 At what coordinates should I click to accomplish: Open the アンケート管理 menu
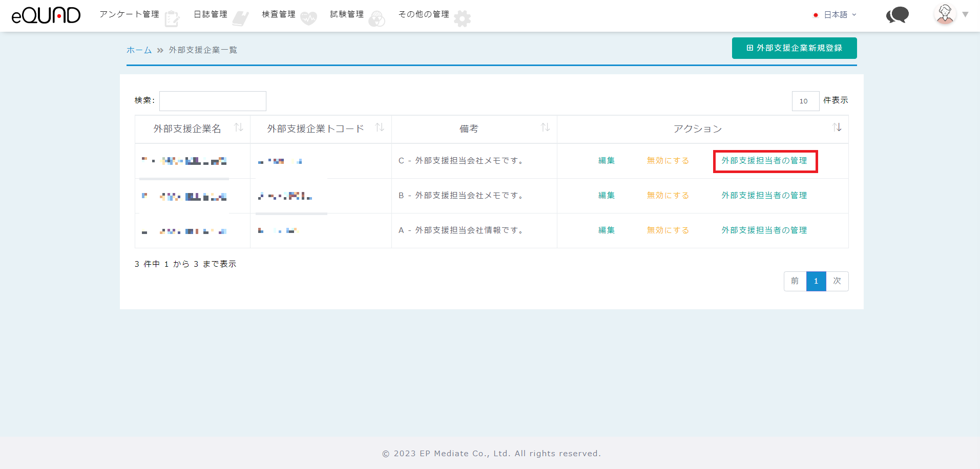(x=130, y=14)
